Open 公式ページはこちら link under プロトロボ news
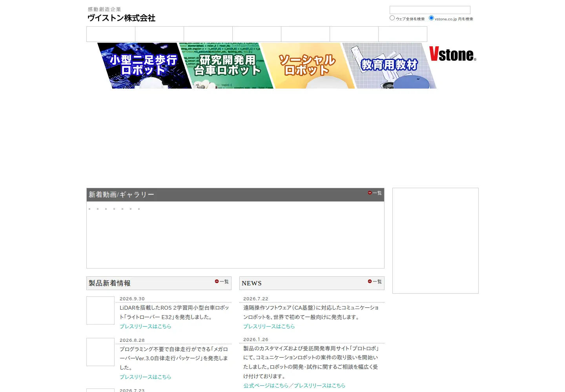This screenshot has height=392, width=565. coord(266,386)
